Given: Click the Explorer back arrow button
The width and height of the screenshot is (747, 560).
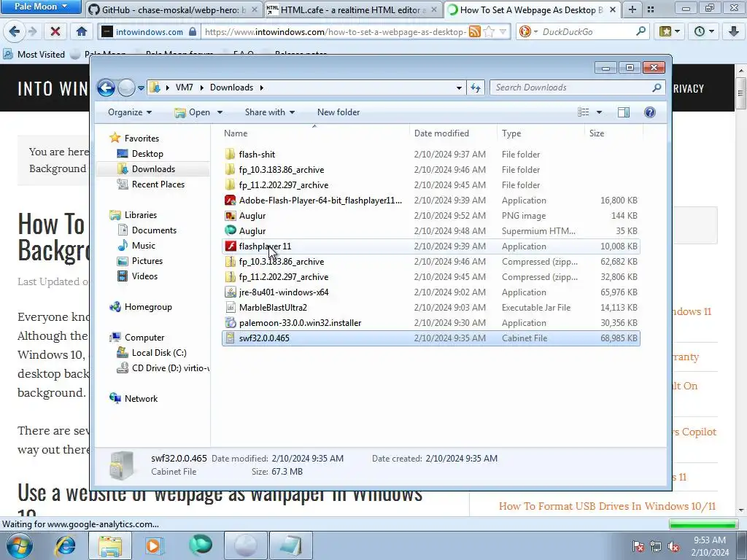Looking at the screenshot, I should [106, 87].
